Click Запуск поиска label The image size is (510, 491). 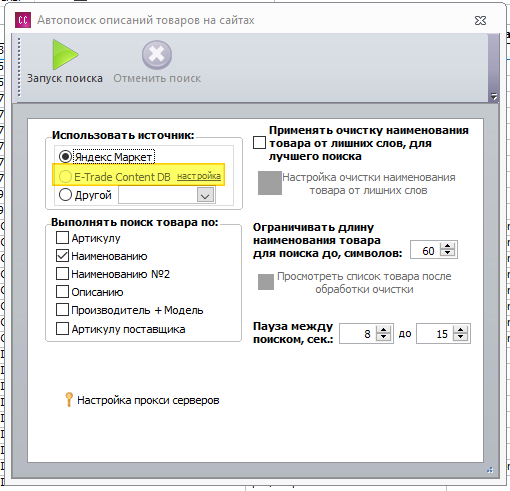65,78
